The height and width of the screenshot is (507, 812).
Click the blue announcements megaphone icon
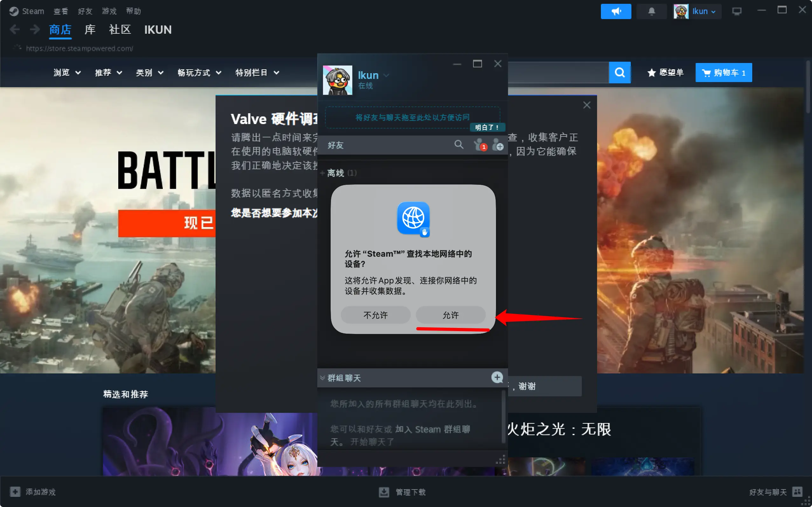(x=616, y=11)
